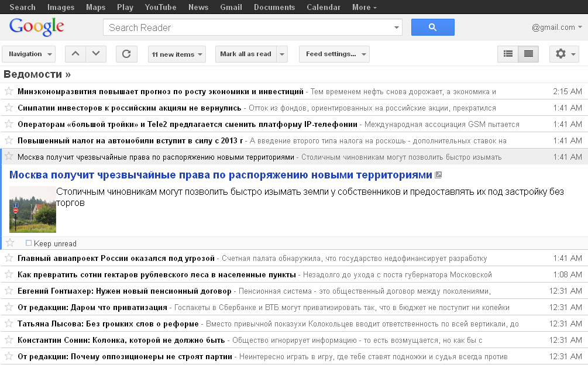Open article Минэкономразвития повышает прогноз
588x375 pixels.
160,91
